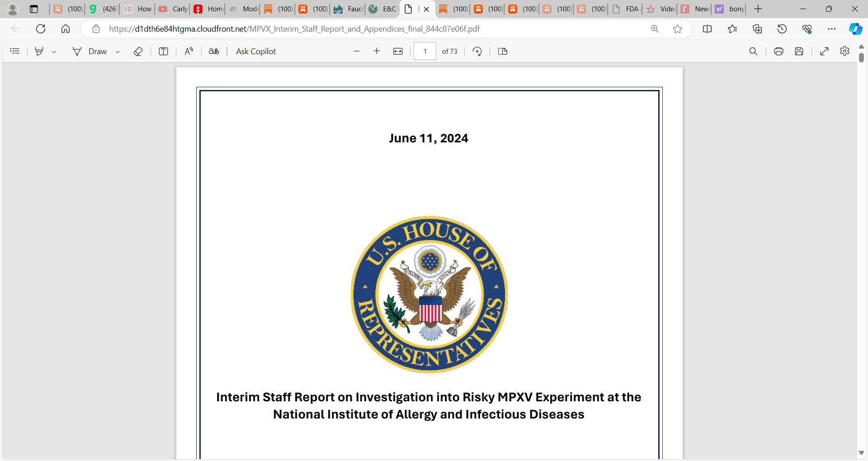This screenshot has height=461, width=868.
Task: Select the Erase tool
Action: click(138, 52)
